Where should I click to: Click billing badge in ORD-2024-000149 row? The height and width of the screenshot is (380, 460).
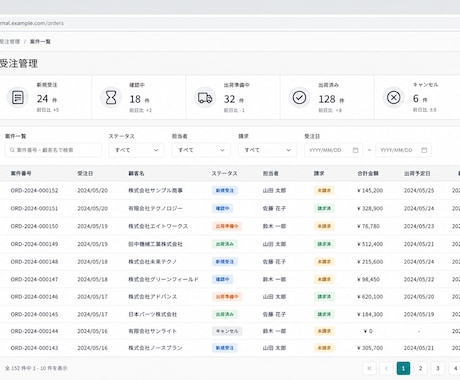click(x=324, y=244)
